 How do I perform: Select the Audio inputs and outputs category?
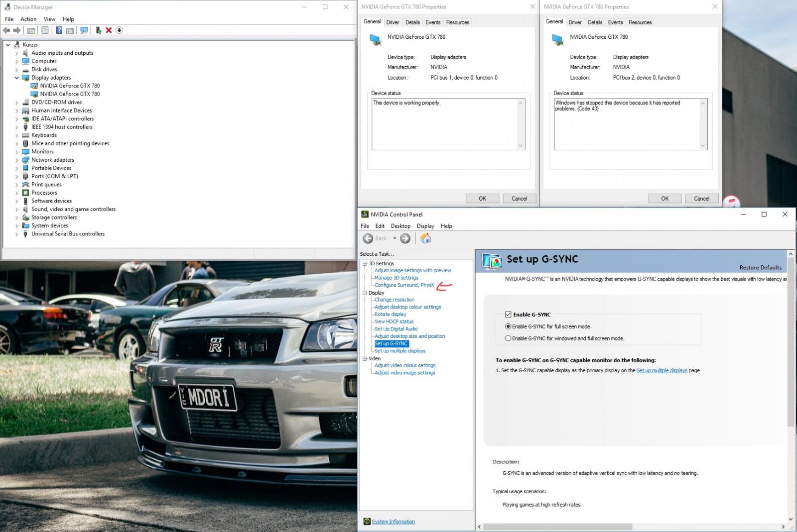pyautogui.click(x=62, y=53)
